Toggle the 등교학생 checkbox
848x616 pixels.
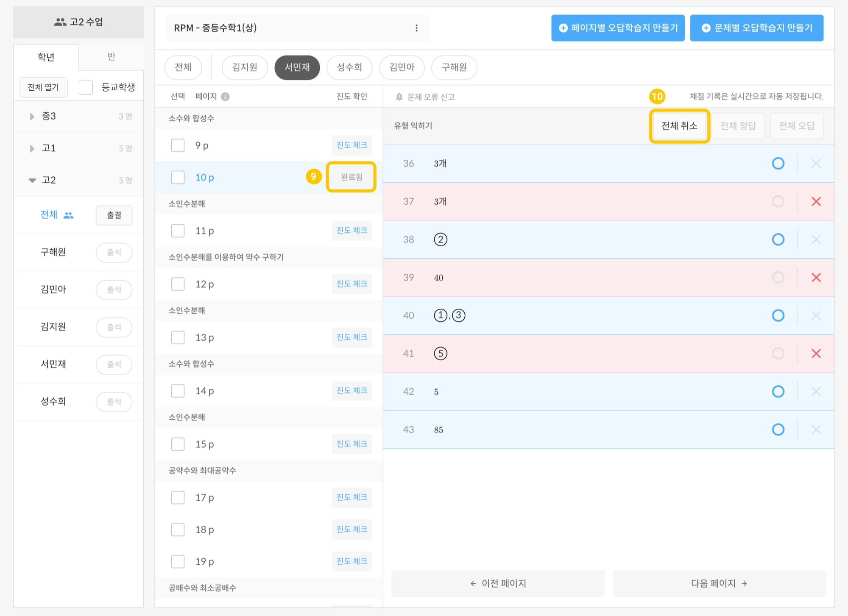click(x=86, y=87)
